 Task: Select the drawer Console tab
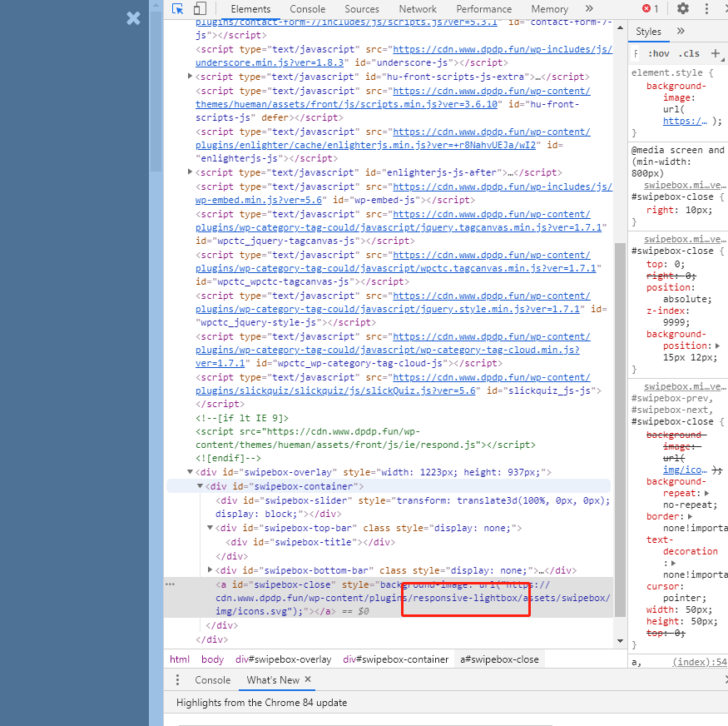coord(213,680)
